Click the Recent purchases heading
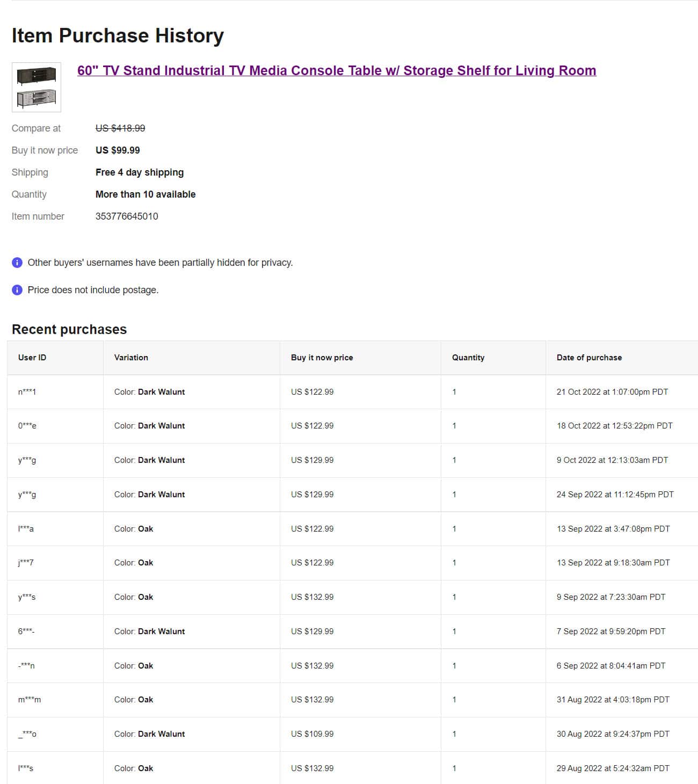Screen dimensions: 698x784 [x=69, y=329]
